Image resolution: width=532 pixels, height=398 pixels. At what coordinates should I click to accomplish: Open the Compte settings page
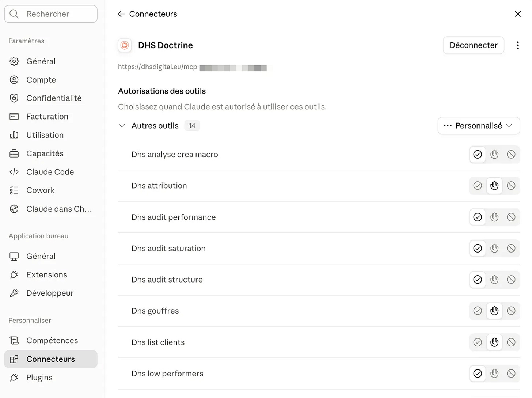coord(51,80)
